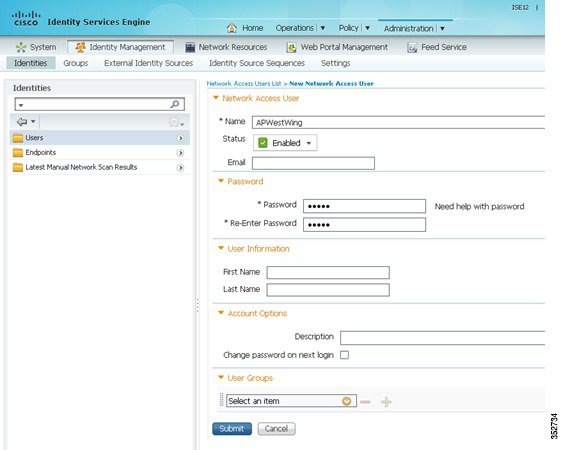Collapse the Network Access User section

click(x=216, y=97)
